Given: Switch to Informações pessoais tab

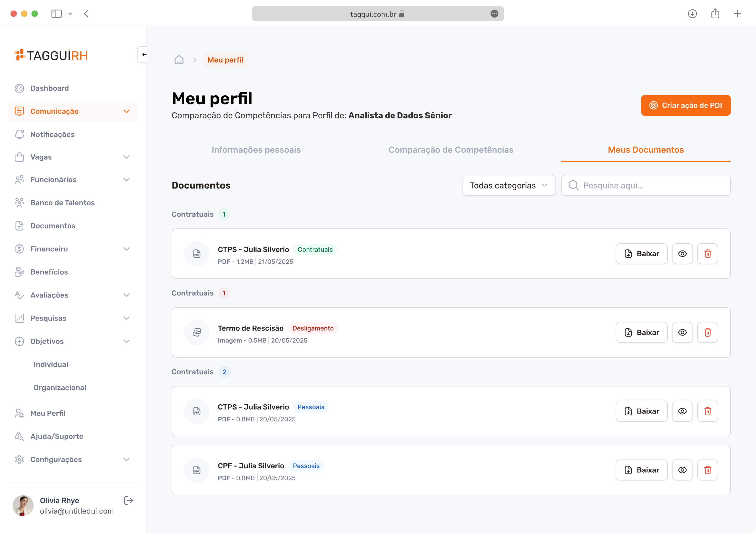Looking at the screenshot, I should point(256,150).
